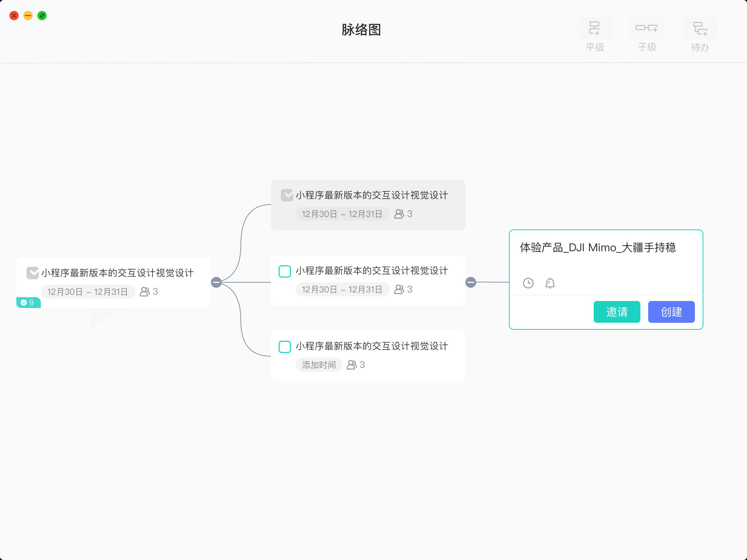Click the 邀请 invite button
747x560 pixels.
coord(617,312)
